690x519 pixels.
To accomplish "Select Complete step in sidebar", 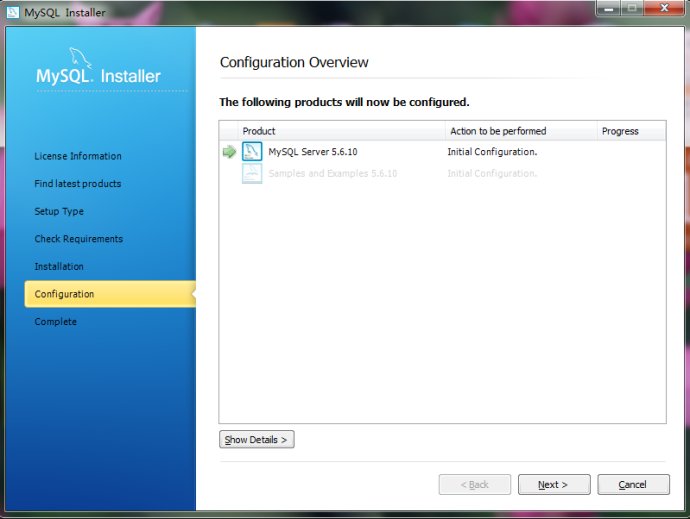I will (55, 321).
